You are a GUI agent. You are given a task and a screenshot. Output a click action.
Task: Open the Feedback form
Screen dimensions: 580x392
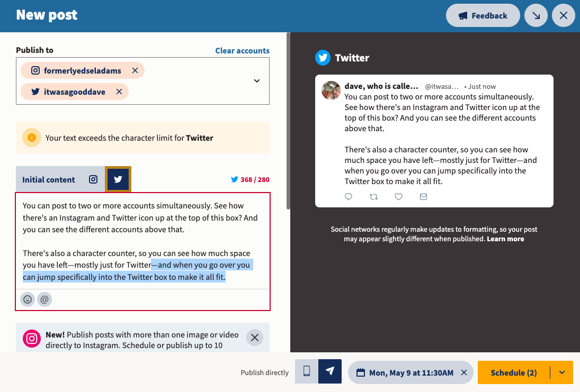[x=483, y=15]
